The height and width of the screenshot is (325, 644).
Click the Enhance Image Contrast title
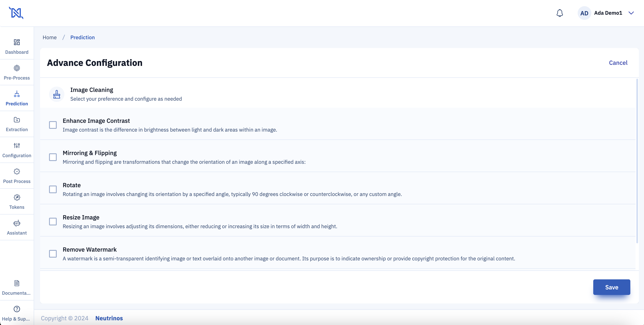pos(96,121)
